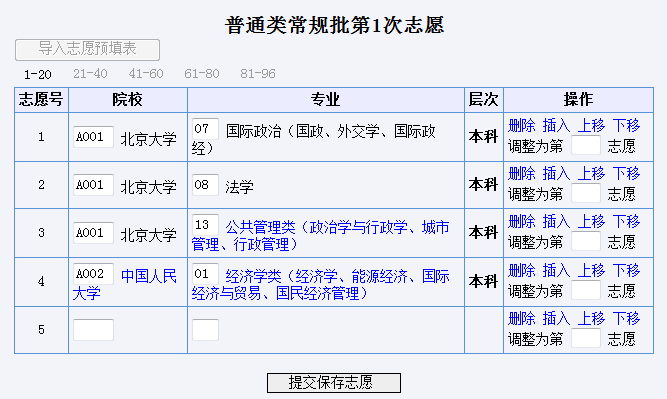Move row 3 up with 上移
Viewport: 667px width, 399px height.
click(591, 222)
